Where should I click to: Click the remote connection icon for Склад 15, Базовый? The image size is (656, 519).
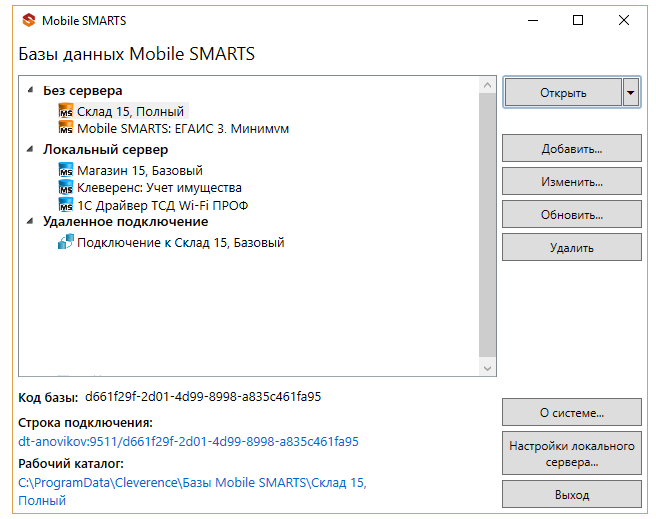click(66, 242)
